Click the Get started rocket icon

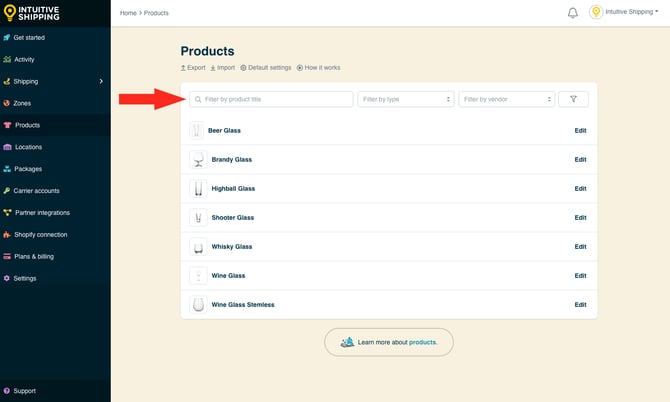click(x=7, y=38)
